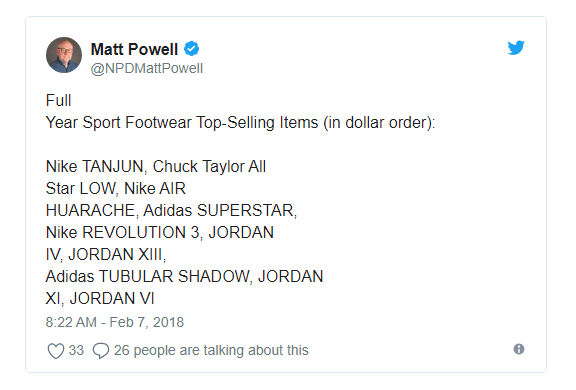
Task: Open the tweet info circle icon
Action: (x=519, y=349)
